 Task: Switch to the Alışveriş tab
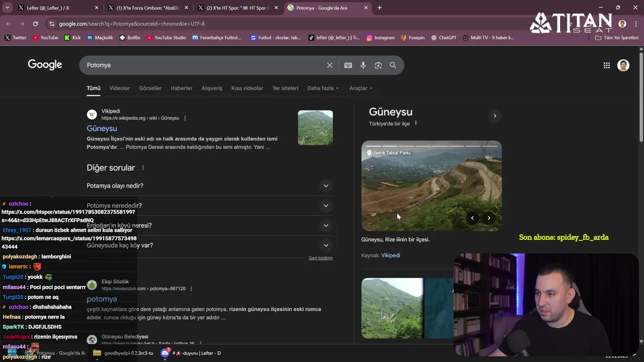[x=212, y=88]
